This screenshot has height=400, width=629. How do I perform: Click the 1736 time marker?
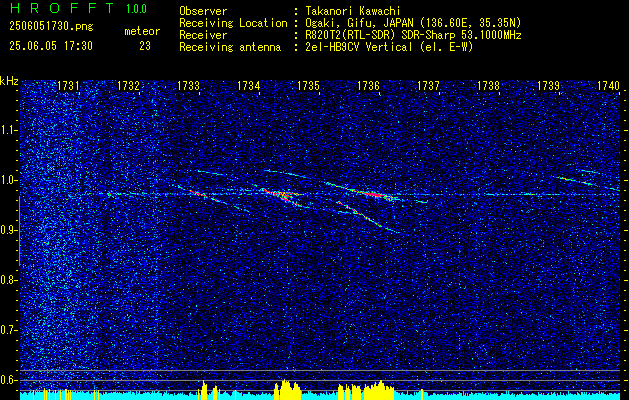click(368, 85)
